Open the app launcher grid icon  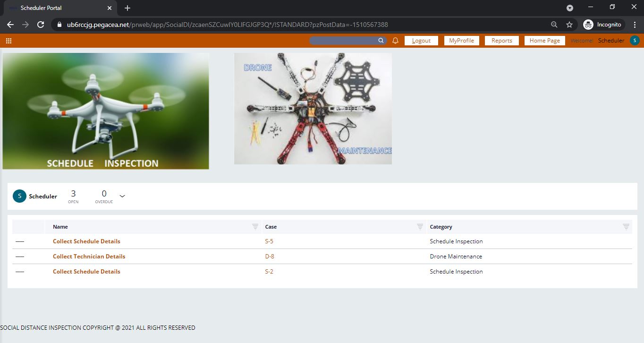(8, 41)
